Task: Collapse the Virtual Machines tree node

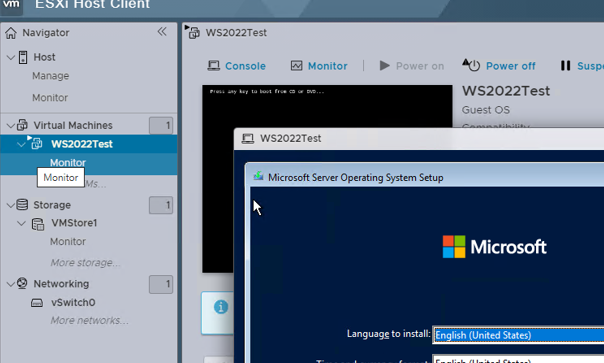Action: 11,125
